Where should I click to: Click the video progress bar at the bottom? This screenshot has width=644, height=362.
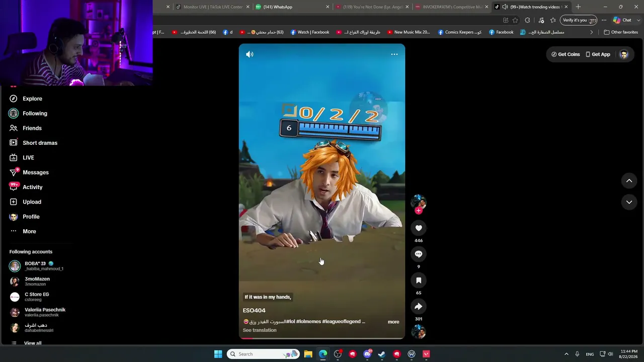pos(322,338)
